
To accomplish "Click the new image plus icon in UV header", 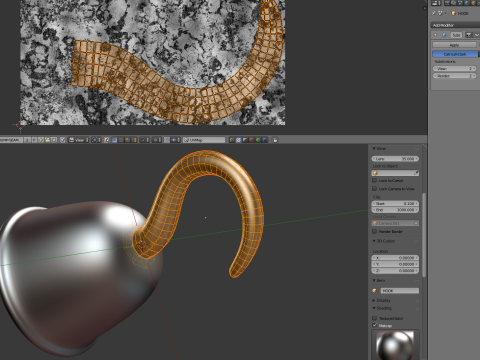I will [41, 140].
